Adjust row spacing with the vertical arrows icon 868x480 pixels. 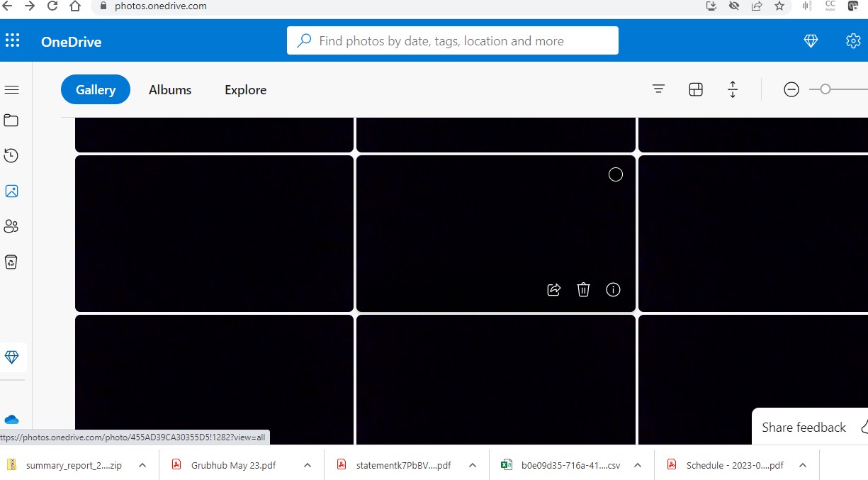tap(732, 89)
